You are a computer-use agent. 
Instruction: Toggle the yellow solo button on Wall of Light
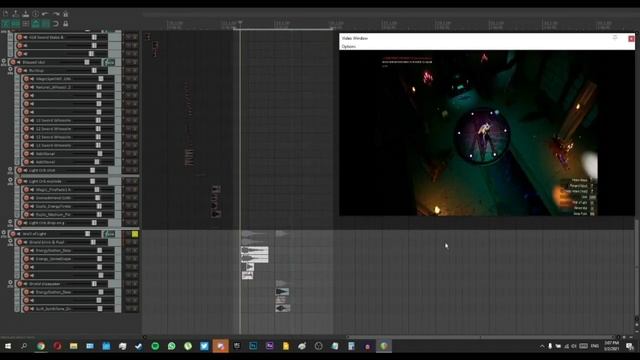click(135, 234)
